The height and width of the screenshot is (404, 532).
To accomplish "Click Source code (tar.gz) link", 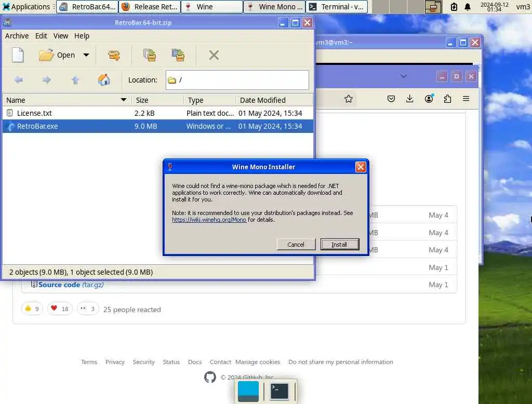I will 71,285.
